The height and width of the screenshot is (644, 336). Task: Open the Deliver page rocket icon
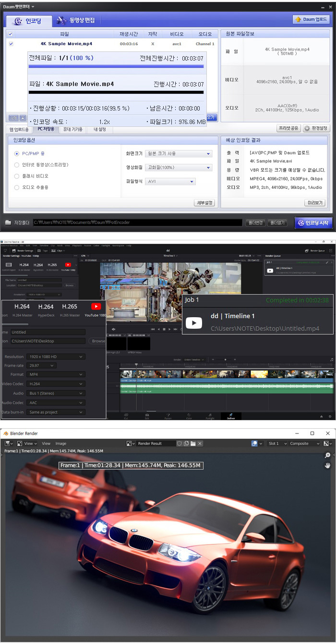pos(230,414)
